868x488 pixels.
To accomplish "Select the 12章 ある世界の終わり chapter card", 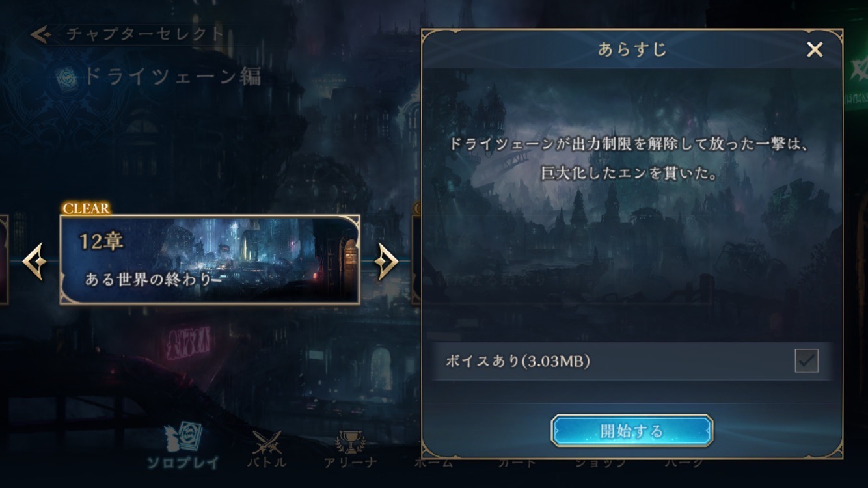I will [210, 260].
